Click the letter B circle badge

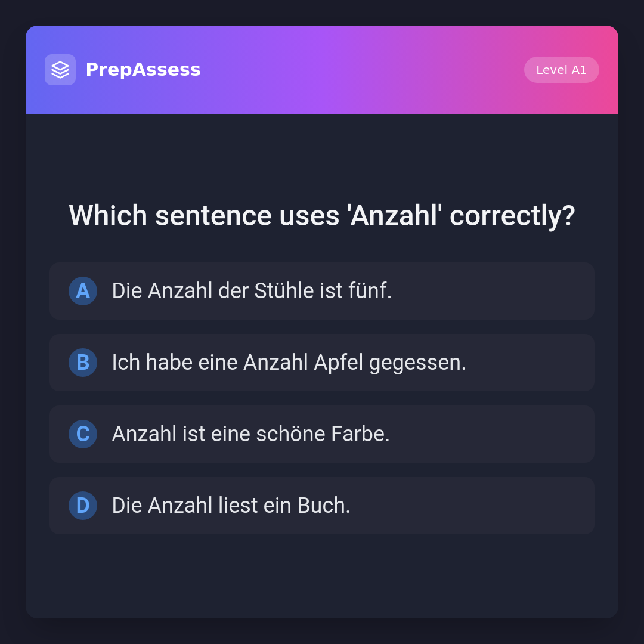click(83, 363)
